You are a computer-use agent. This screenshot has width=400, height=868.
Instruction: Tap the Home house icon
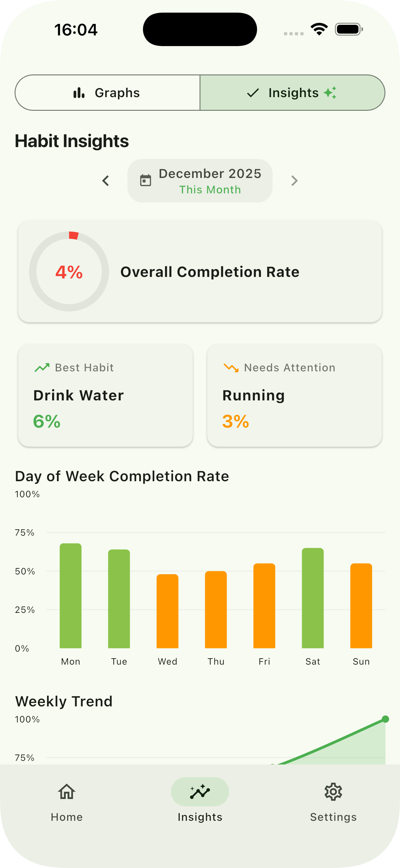67,791
